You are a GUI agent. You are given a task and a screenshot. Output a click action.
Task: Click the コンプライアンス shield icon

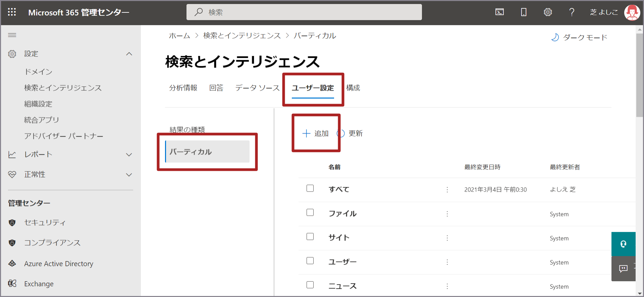tap(12, 243)
